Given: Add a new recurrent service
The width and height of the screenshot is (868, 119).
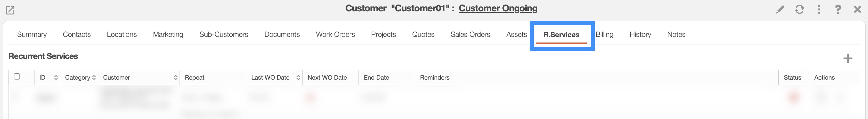Looking at the screenshot, I should (x=848, y=58).
